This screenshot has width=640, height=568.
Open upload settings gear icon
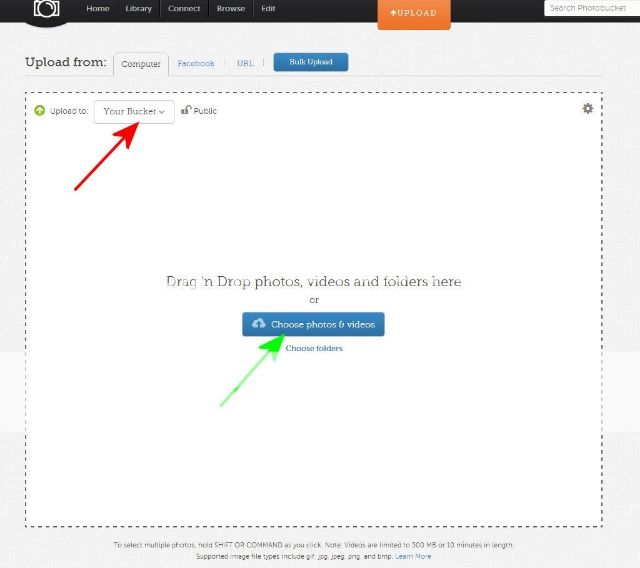coord(588,108)
